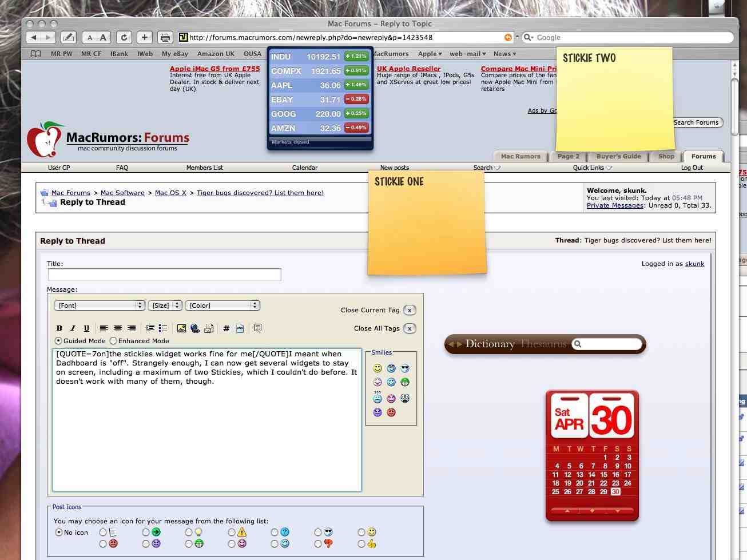This screenshot has width=747, height=560.
Task: Open web-mail bookmarks folder menu
Action: coord(467,54)
